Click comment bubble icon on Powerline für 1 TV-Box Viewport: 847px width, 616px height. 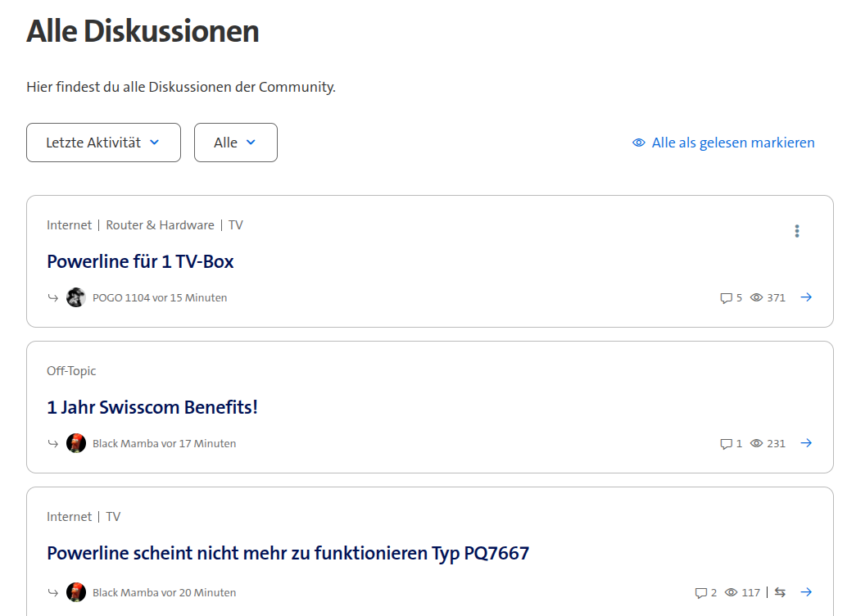[726, 298]
